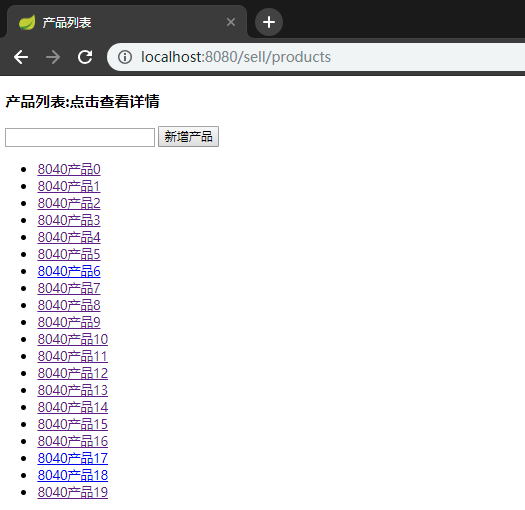Viewport: 525px width, 510px height.
Task: Close the 产品列表 tab
Action: click(x=231, y=22)
